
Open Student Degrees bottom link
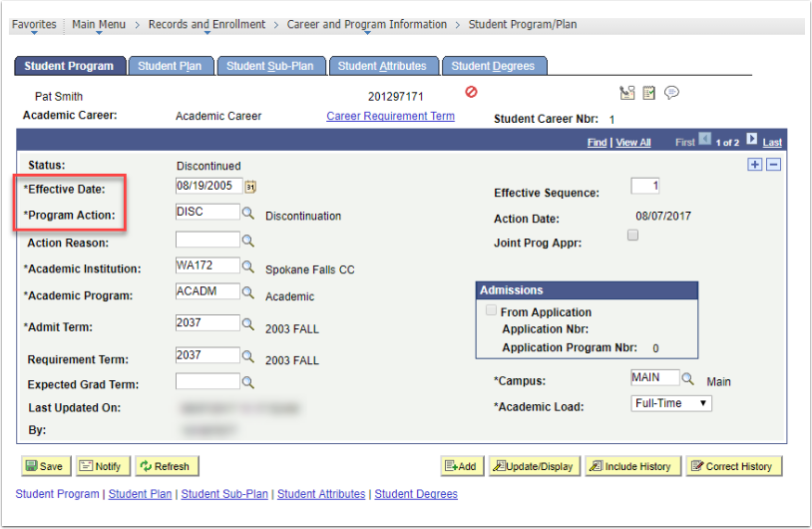pos(416,494)
